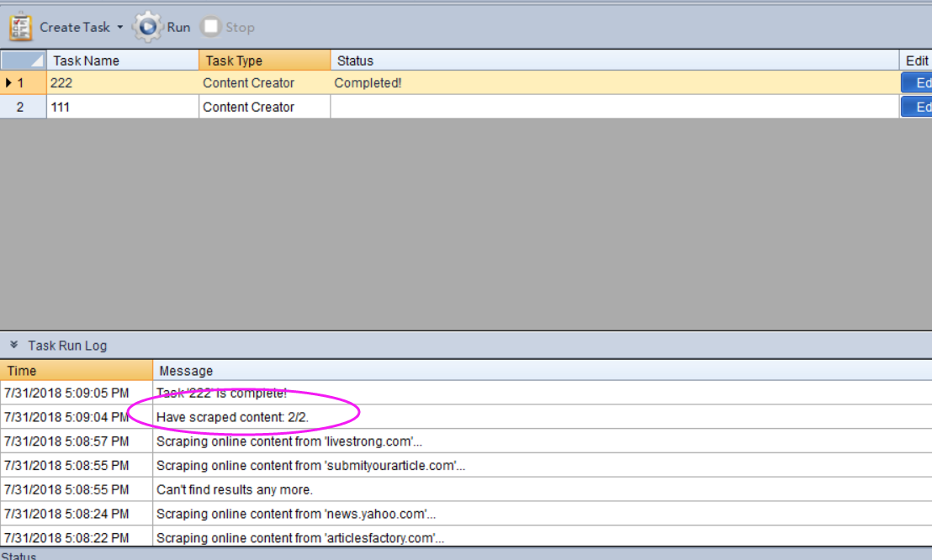The height and width of the screenshot is (560, 932).
Task: Select row header 1 with arrow indicator
Action: pyautogui.click(x=23, y=83)
